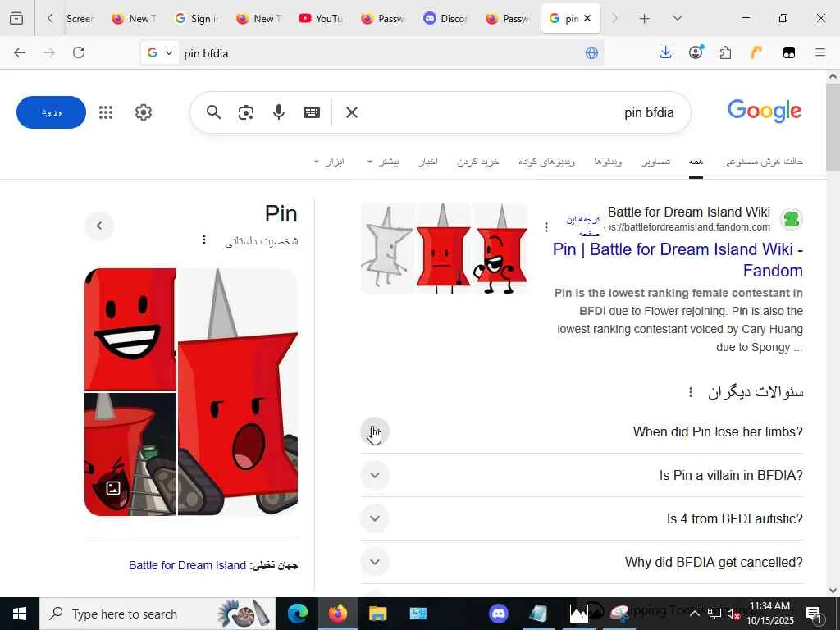
Task: Open the search engine selector dropdown
Action: 160,52
